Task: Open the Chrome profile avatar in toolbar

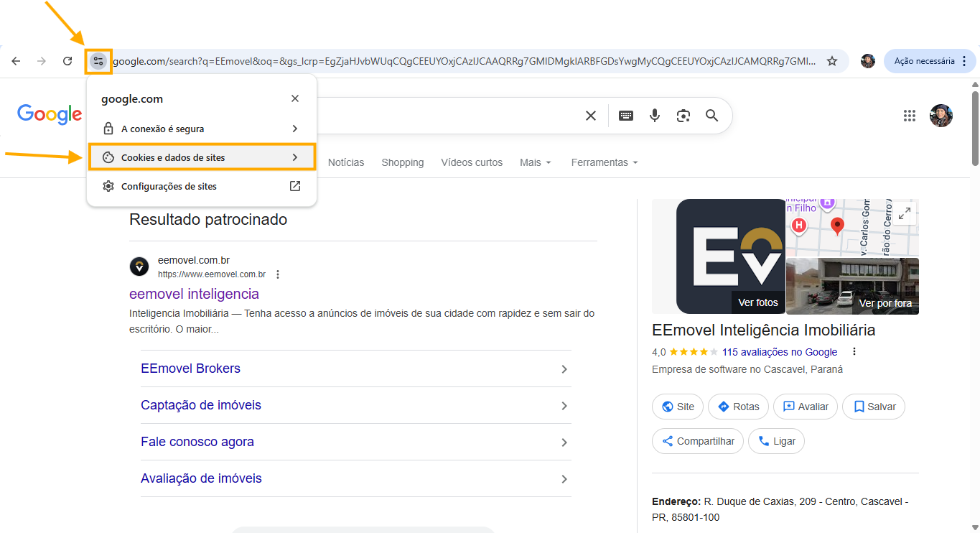Action: click(x=868, y=61)
